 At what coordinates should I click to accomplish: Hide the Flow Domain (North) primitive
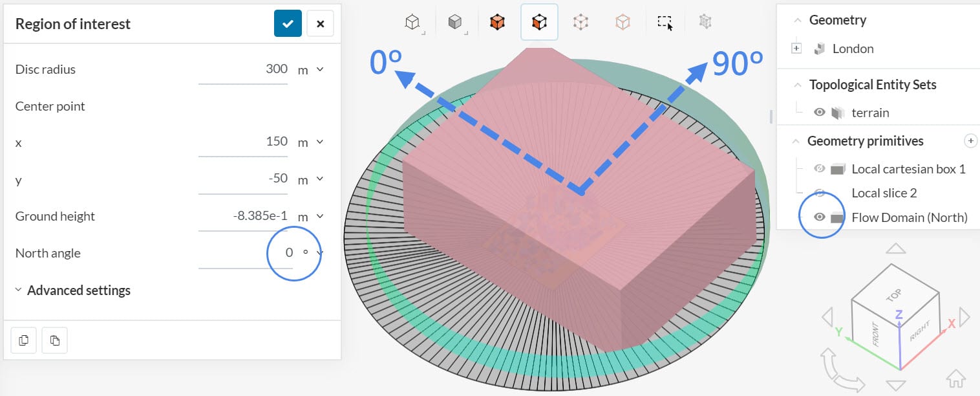(819, 217)
